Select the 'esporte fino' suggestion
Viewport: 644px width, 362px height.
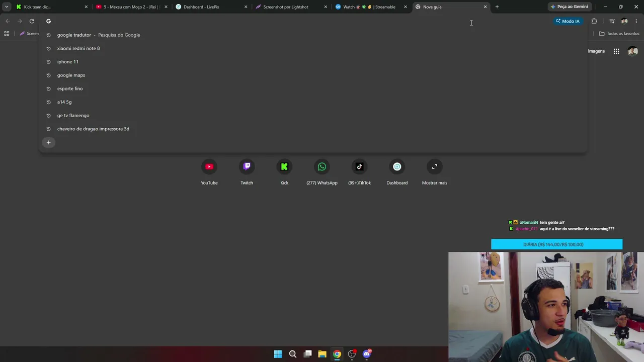[x=313, y=88]
